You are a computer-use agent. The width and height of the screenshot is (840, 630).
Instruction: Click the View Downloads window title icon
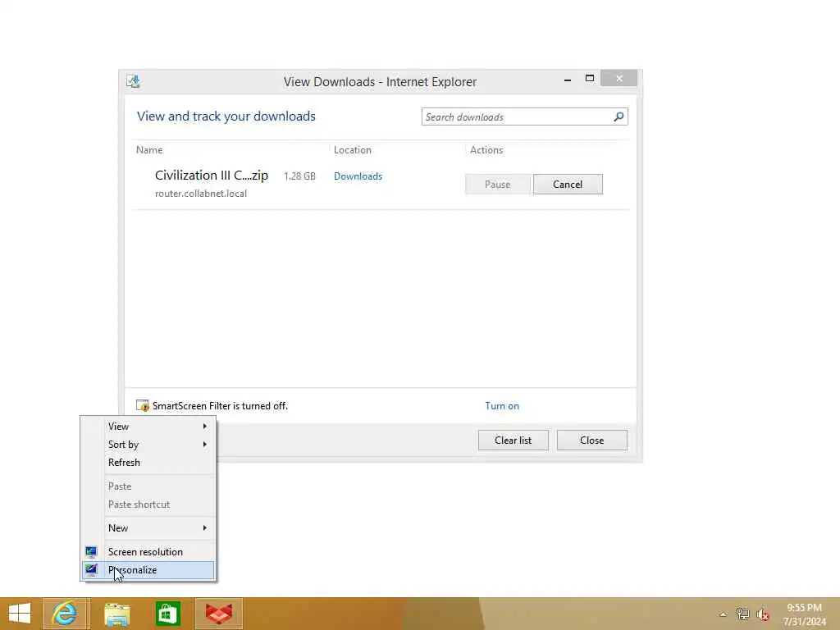(133, 81)
